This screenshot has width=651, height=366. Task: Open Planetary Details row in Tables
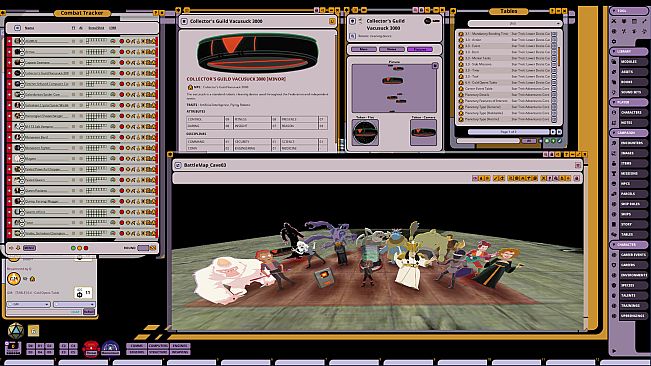tap(508, 95)
